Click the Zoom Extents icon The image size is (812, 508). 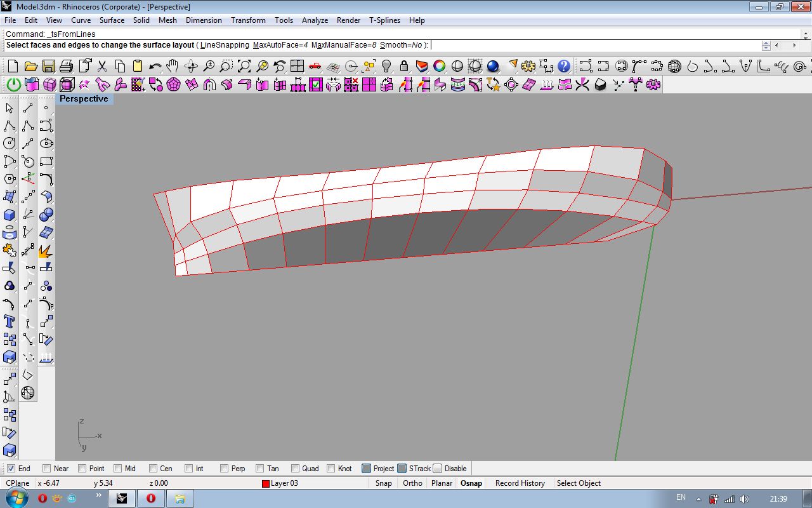coord(244,66)
